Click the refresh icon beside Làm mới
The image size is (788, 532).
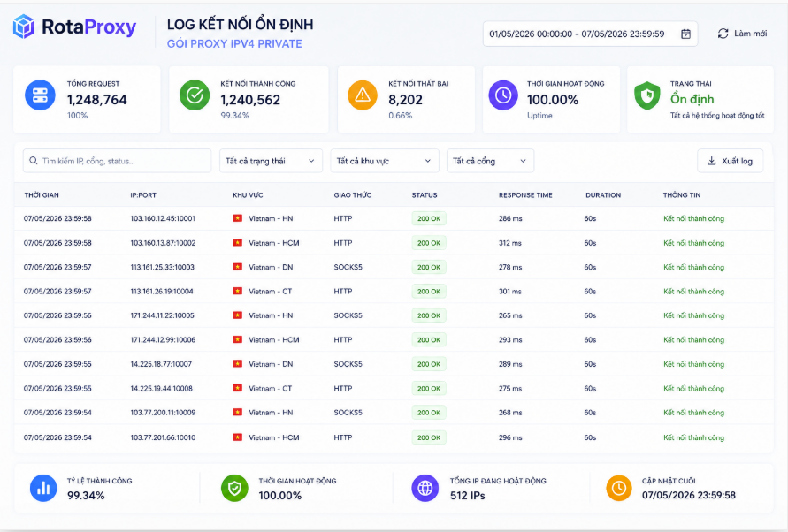723,34
